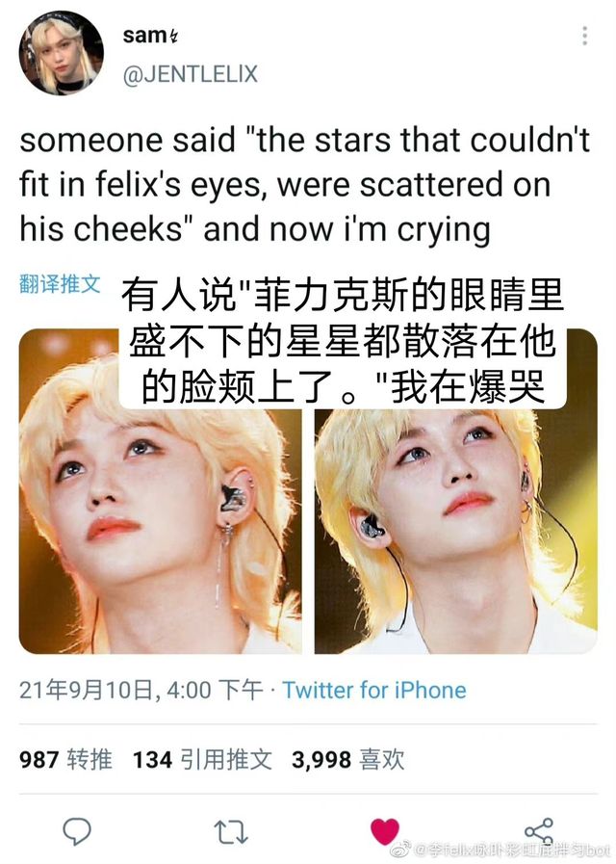616x864 pixels.
Task: Tap the retweet arrows icon
Action: tap(231, 832)
